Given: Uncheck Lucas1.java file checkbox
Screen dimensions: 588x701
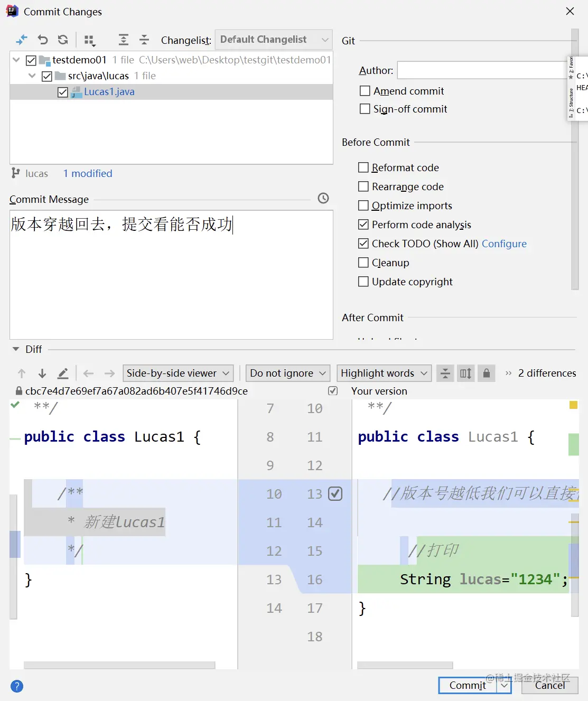Looking at the screenshot, I should point(63,92).
